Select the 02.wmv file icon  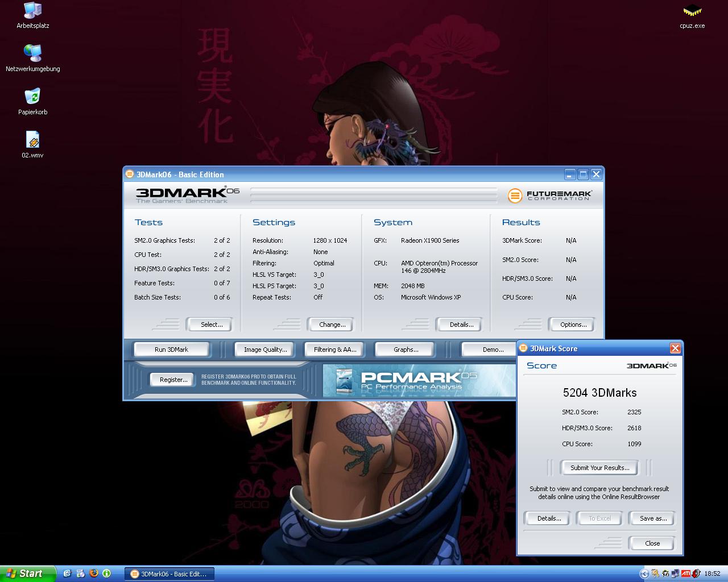(x=33, y=144)
